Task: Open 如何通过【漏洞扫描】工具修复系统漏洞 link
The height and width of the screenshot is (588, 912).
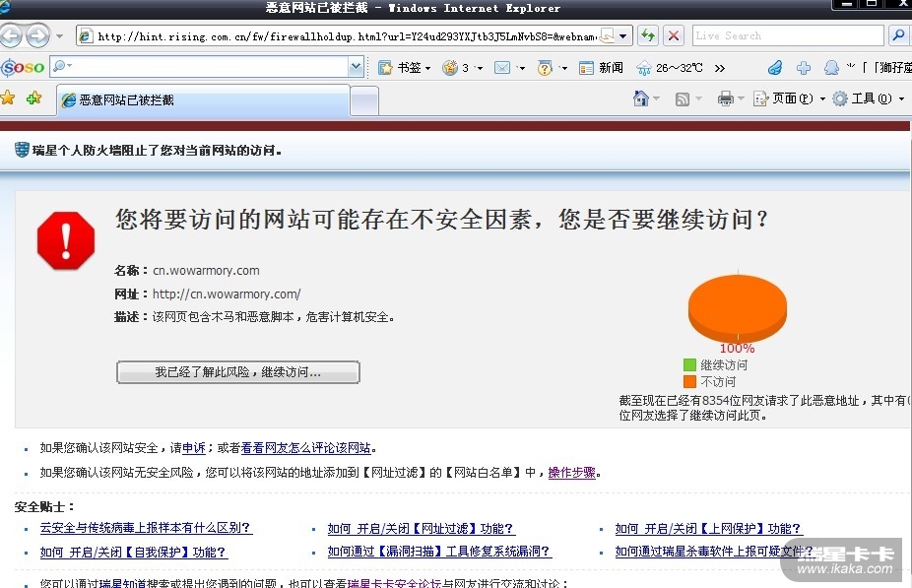Action: click(439, 551)
